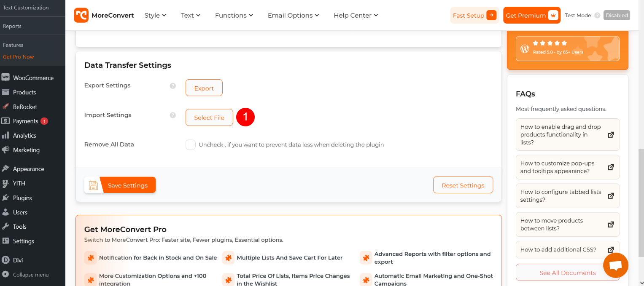Viewport: 644px width, 286px height.
Task: Click external link icon for tabbed lists FAQ
Action: click(x=611, y=196)
